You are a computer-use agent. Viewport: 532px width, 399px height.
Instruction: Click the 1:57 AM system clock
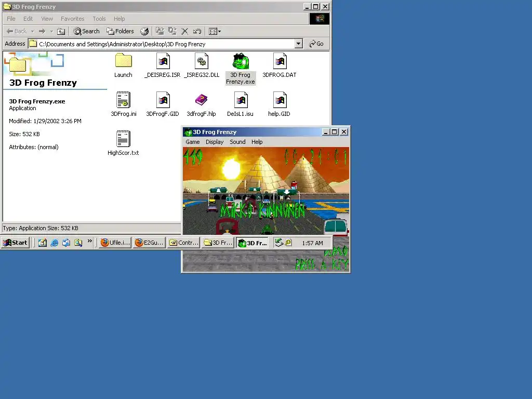[x=312, y=243]
